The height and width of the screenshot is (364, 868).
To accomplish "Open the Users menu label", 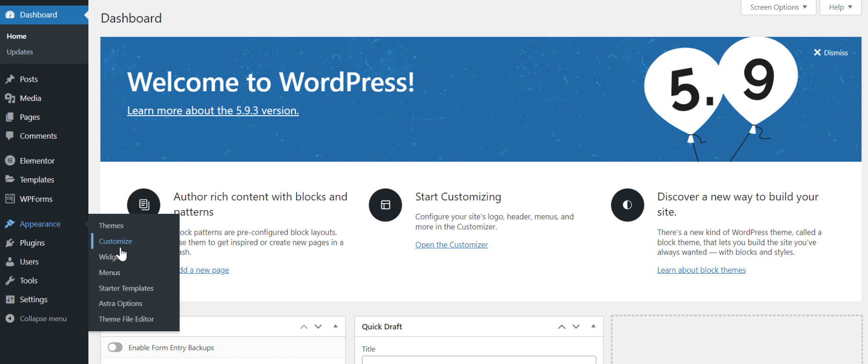I will tap(29, 262).
